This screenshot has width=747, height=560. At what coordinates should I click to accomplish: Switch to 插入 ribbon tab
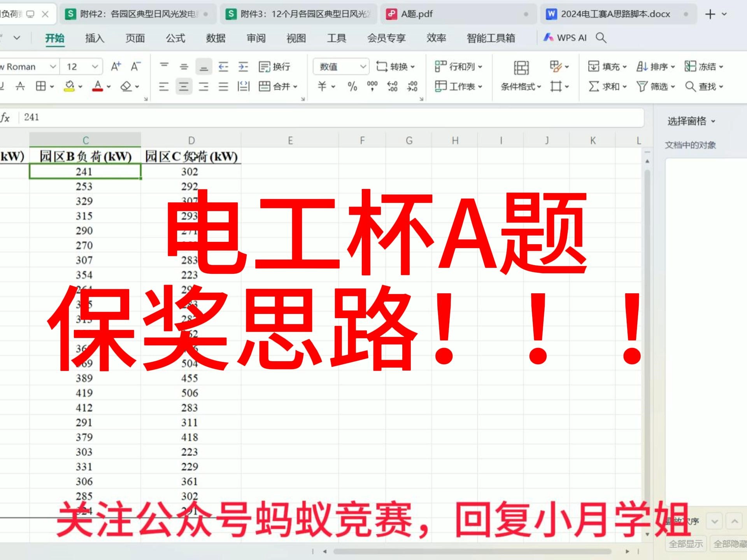95,38
